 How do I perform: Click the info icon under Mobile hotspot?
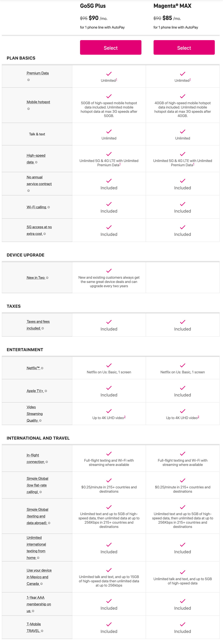29,109
